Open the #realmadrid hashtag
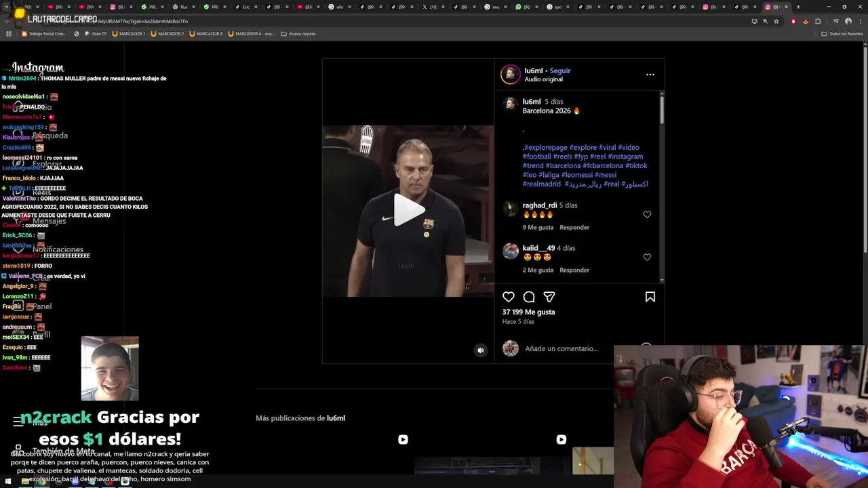 click(x=542, y=184)
